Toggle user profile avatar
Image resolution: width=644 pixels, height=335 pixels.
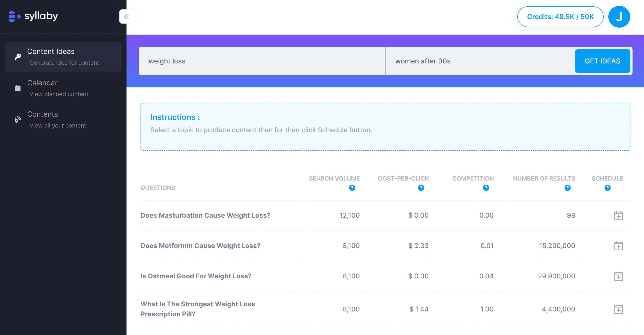point(619,17)
